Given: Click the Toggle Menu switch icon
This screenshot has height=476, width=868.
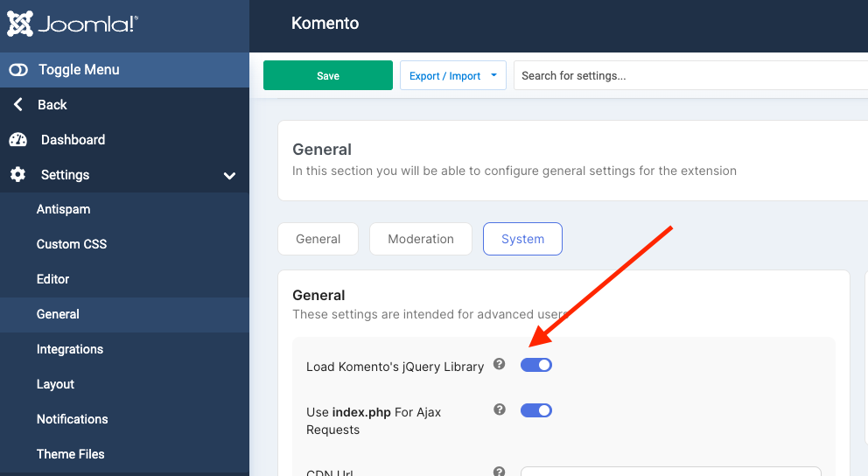Looking at the screenshot, I should [18, 70].
